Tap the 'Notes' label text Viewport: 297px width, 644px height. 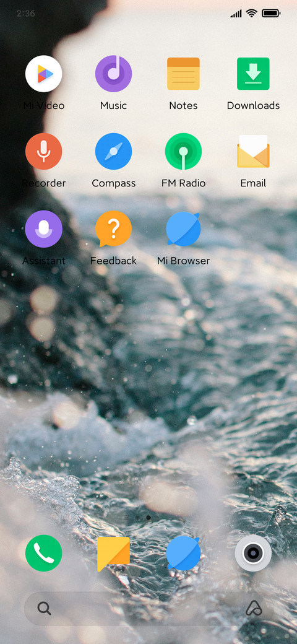[x=183, y=105]
